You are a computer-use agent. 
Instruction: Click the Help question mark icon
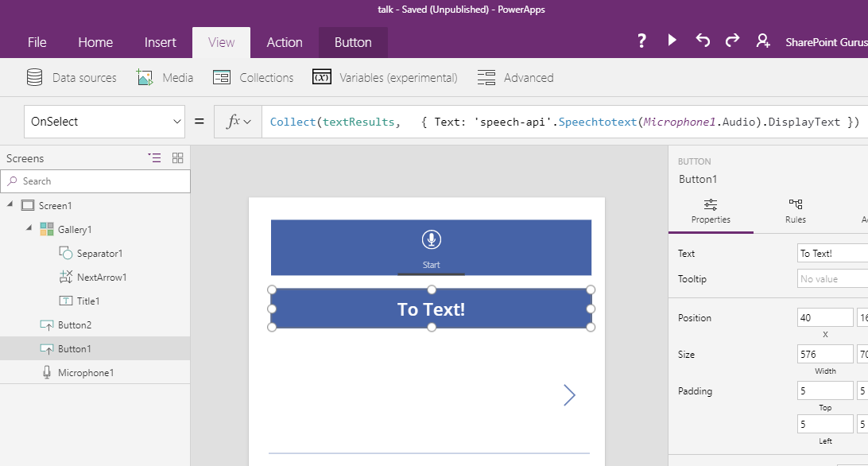[641, 41]
